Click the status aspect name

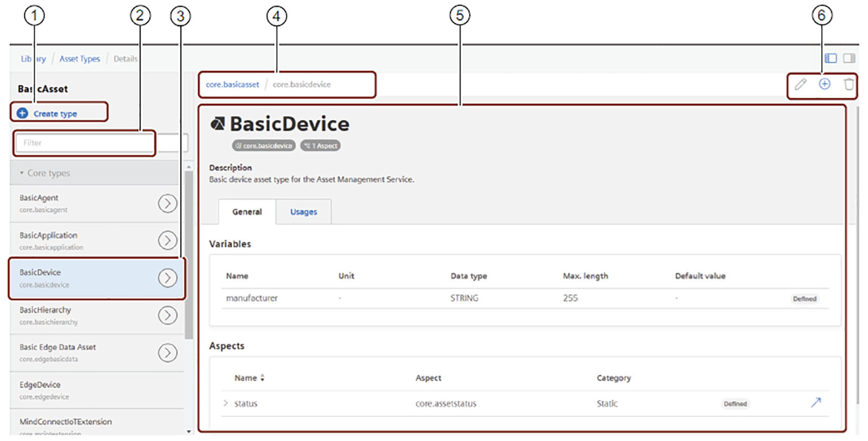pyautogui.click(x=246, y=404)
